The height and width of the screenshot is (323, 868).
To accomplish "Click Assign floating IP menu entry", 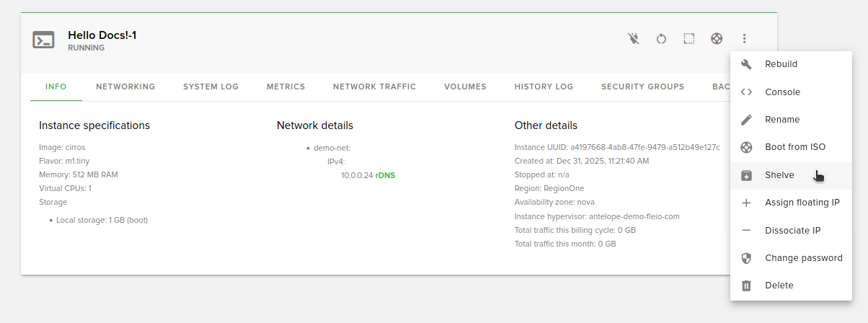I will pos(802,203).
